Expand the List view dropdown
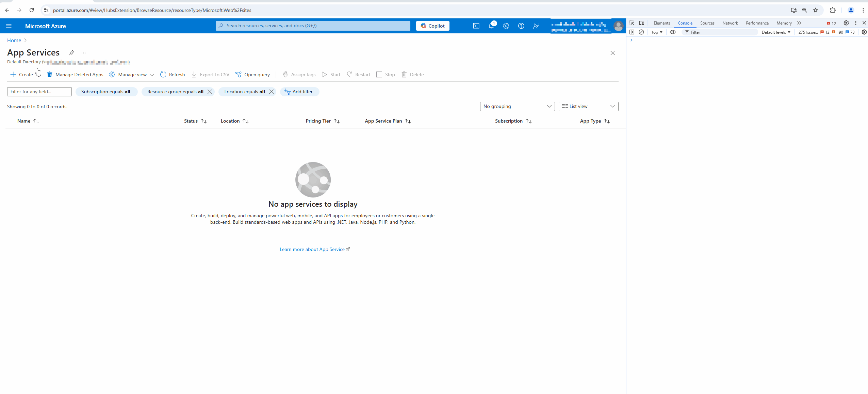Image resolution: width=868 pixels, height=394 pixels. coord(588,106)
